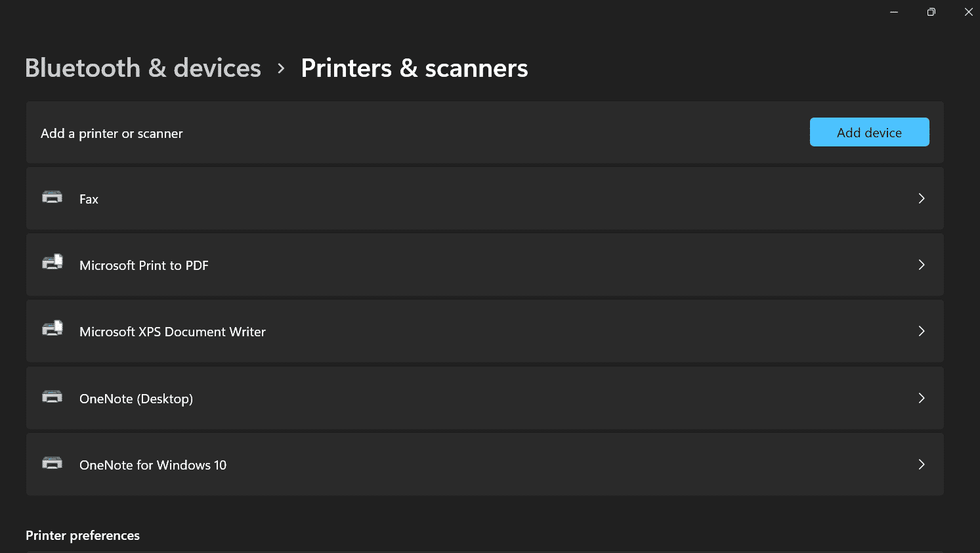Open the Fax printer entry

coord(484,198)
